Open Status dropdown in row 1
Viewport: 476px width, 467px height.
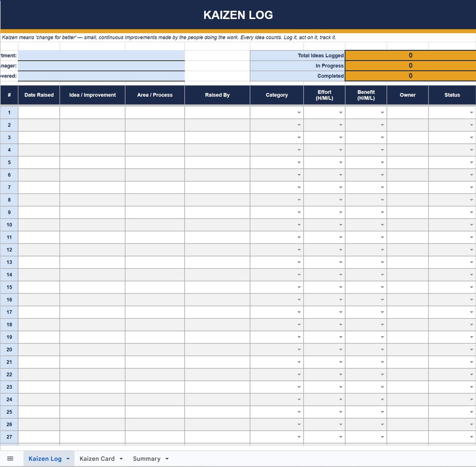(471, 113)
